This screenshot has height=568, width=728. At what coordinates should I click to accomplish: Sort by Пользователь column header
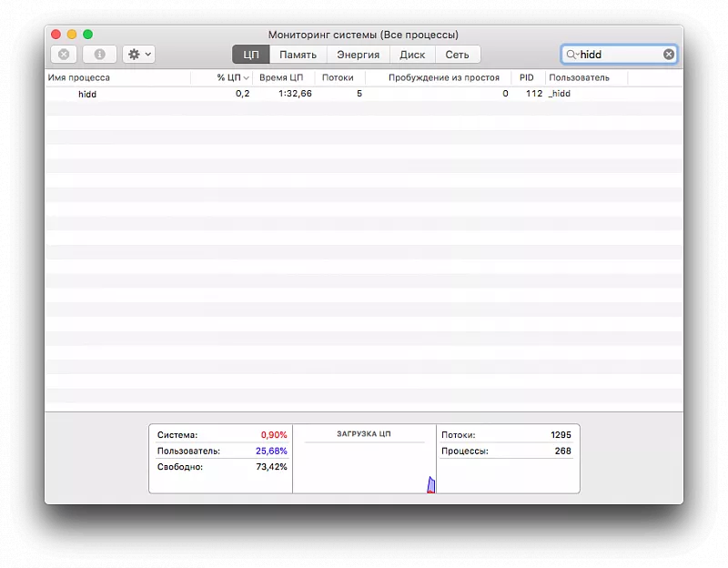(x=579, y=78)
